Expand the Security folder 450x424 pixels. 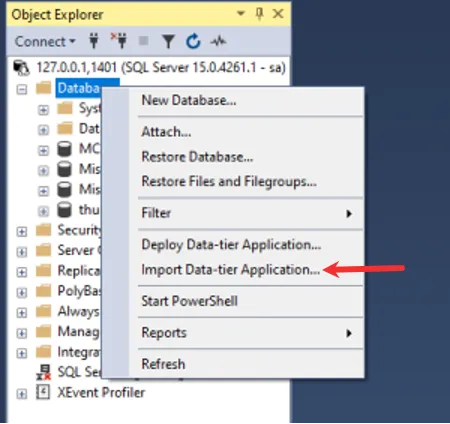(22, 231)
